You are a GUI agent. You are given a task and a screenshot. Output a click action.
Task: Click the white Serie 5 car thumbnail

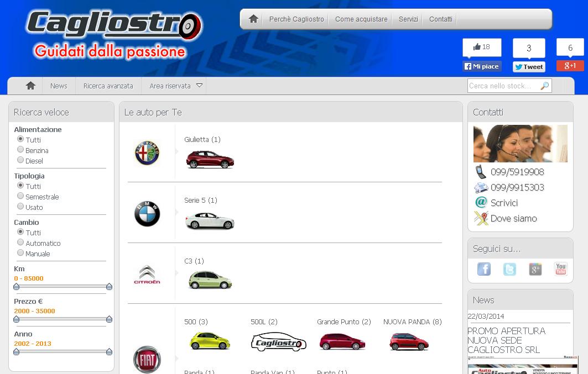210,220
